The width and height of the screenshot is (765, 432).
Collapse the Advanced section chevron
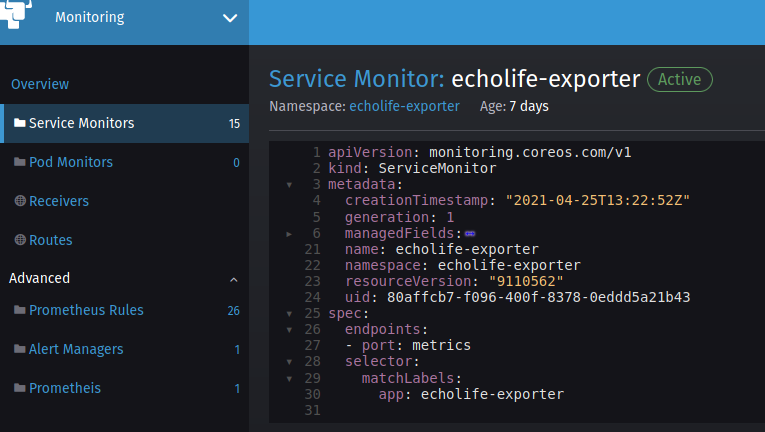234,280
